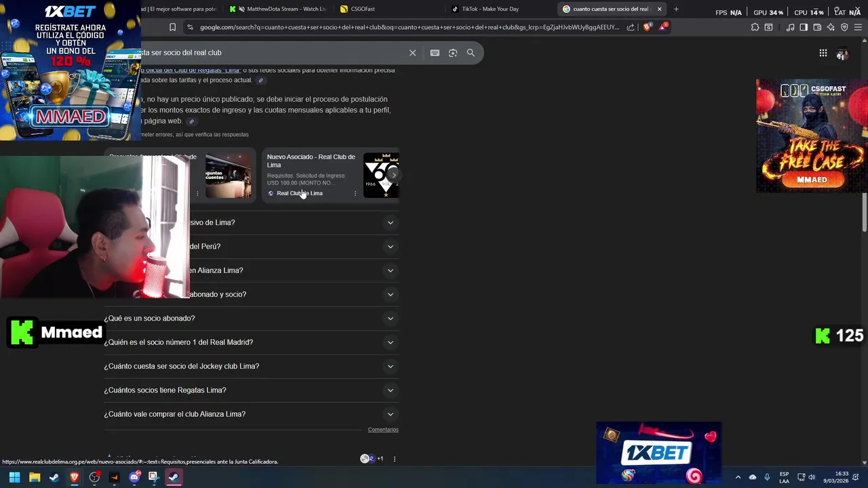
Task: Click the browser address bar URL
Action: coord(410,27)
